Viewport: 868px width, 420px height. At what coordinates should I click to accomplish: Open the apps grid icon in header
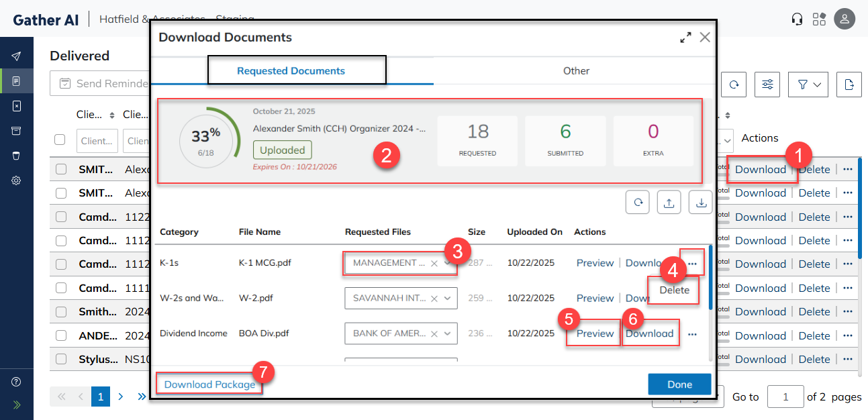point(819,19)
